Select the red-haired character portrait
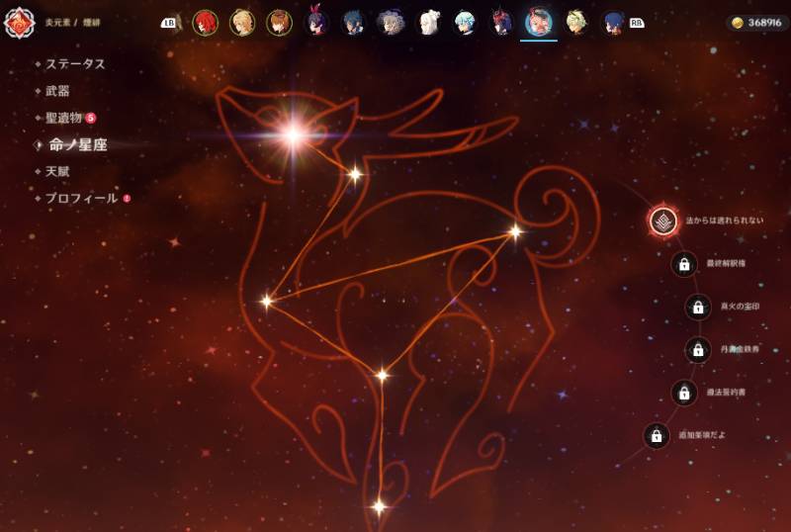This screenshot has width=791, height=532. click(x=205, y=23)
